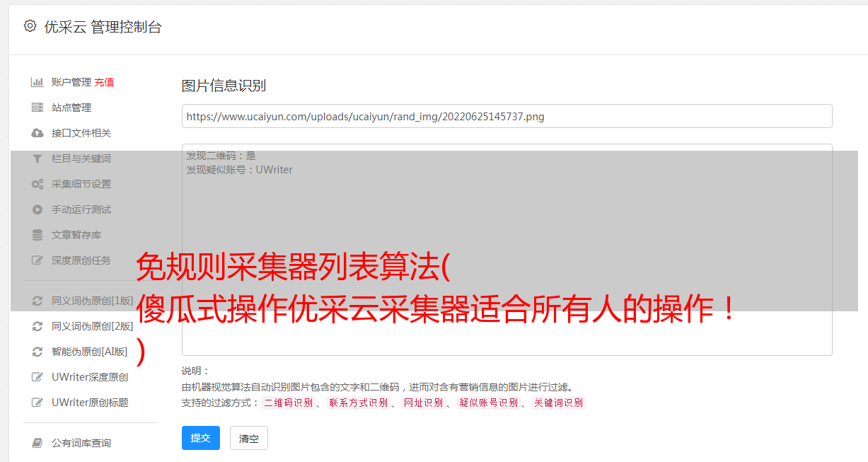This screenshot has width=868, height=462.
Task: Click the refresh icon for 同义词伪原创[2版]
Action: coord(37,326)
